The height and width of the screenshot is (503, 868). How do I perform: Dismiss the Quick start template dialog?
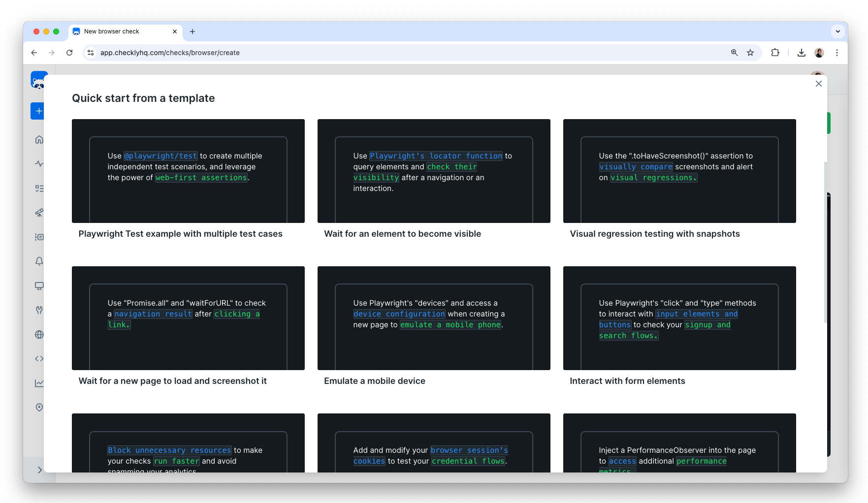point(819,84)
